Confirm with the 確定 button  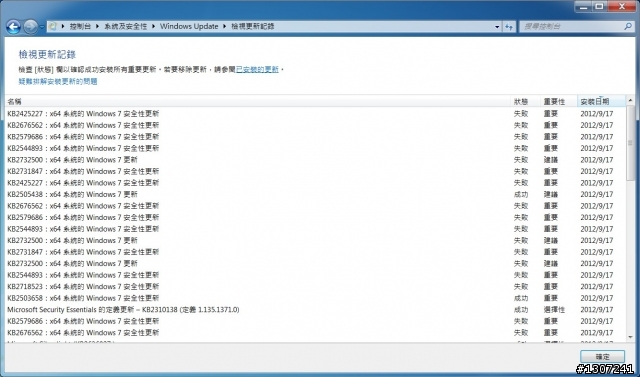pyautogui.click(x=602, y=357)
